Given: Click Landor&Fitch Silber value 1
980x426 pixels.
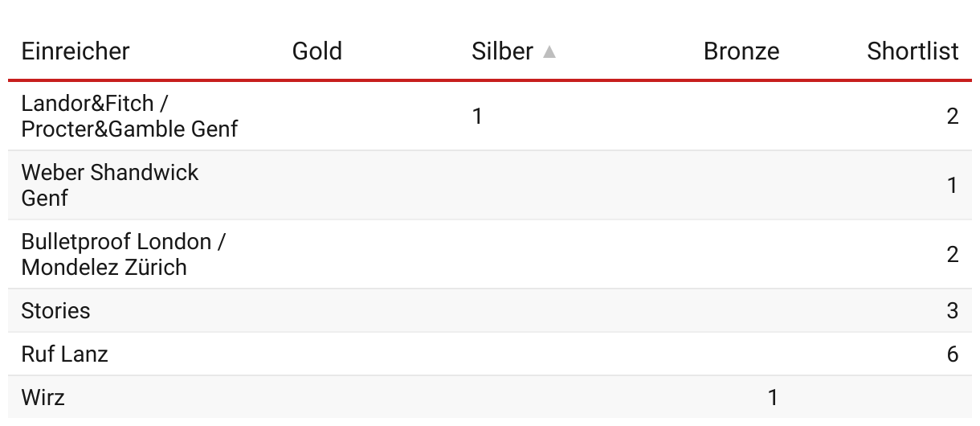Looking at the screenshot, I should 477,117.
